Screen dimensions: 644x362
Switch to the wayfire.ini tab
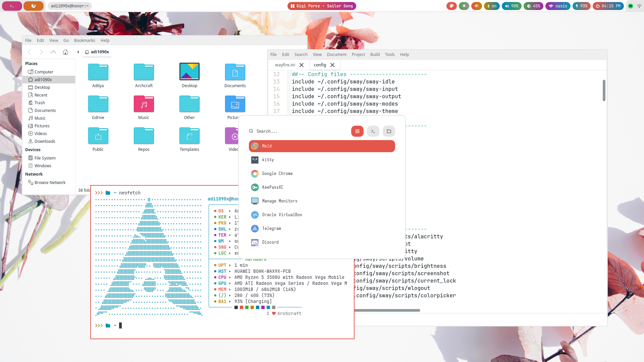coord(285,65)
